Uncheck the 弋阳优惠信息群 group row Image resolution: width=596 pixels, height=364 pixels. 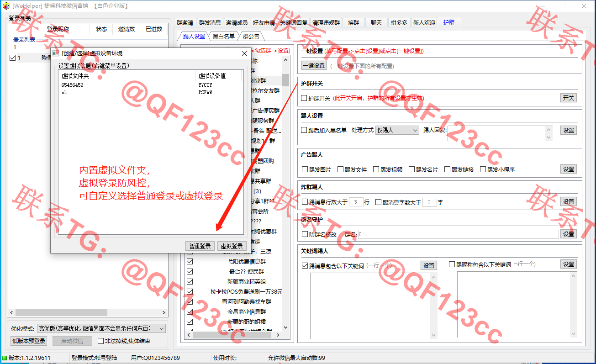190,262
